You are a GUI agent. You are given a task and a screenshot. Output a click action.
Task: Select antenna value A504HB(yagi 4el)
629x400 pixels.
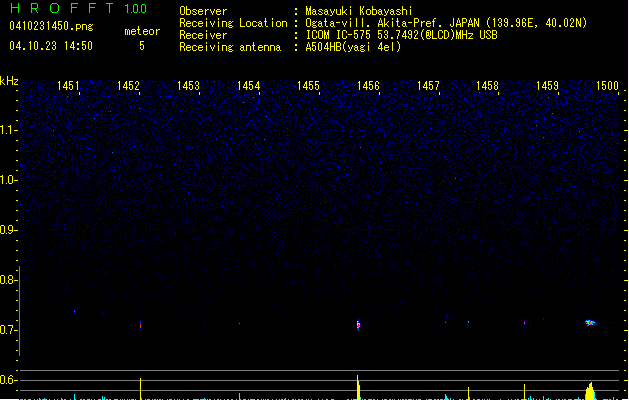coord(353,47)
